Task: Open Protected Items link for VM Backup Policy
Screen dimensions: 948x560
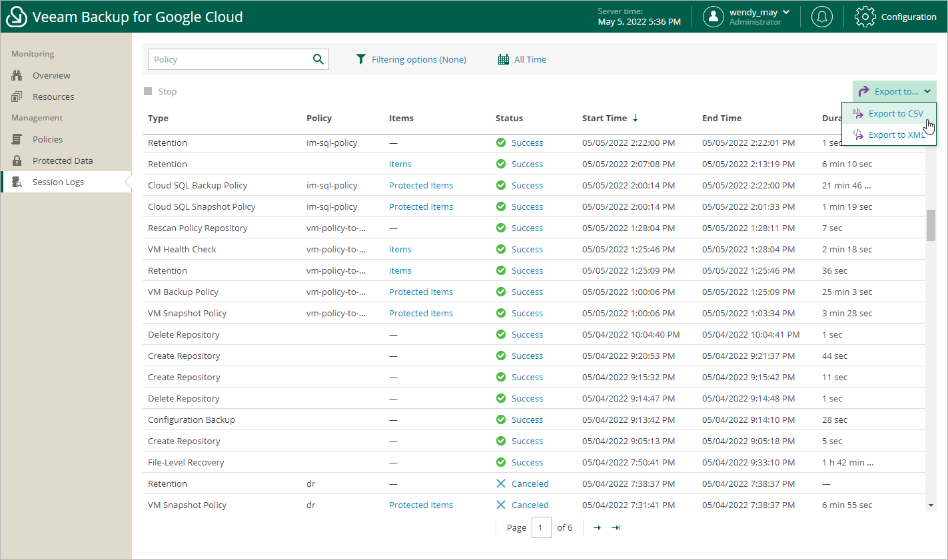Action: [x=420, y=292]
